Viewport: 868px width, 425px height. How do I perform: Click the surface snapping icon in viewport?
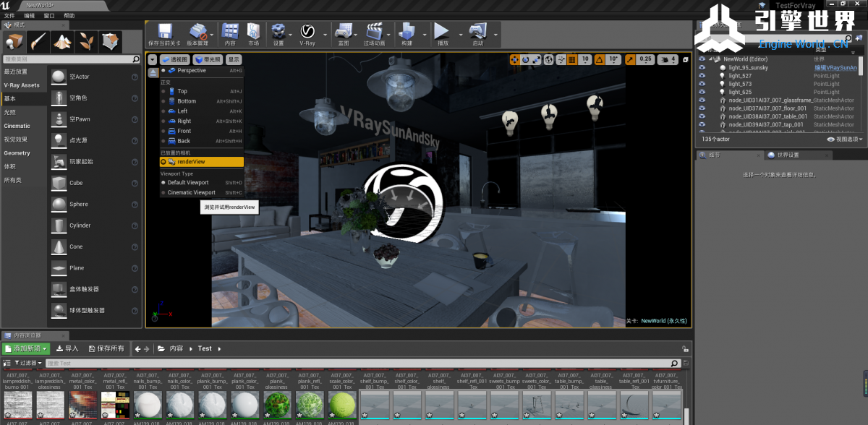tap(561, 59)
